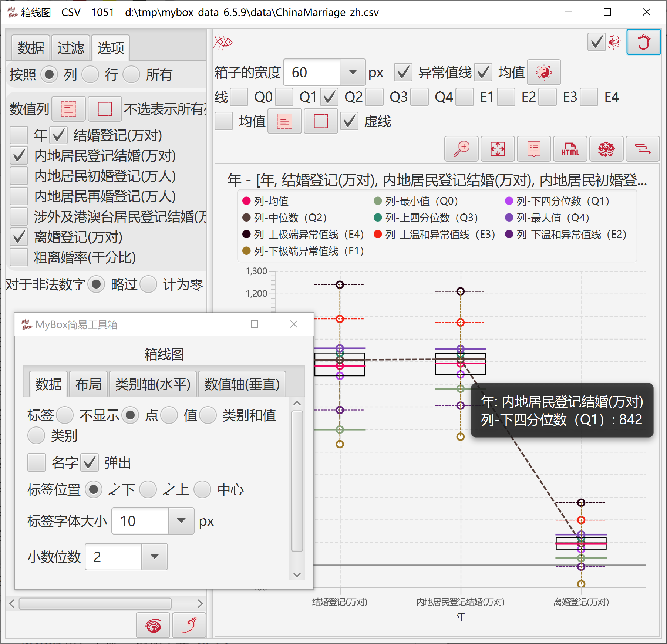667x644 pixels.
Task: Click the zoom-in magnifier button
Action: coord(461,149)
